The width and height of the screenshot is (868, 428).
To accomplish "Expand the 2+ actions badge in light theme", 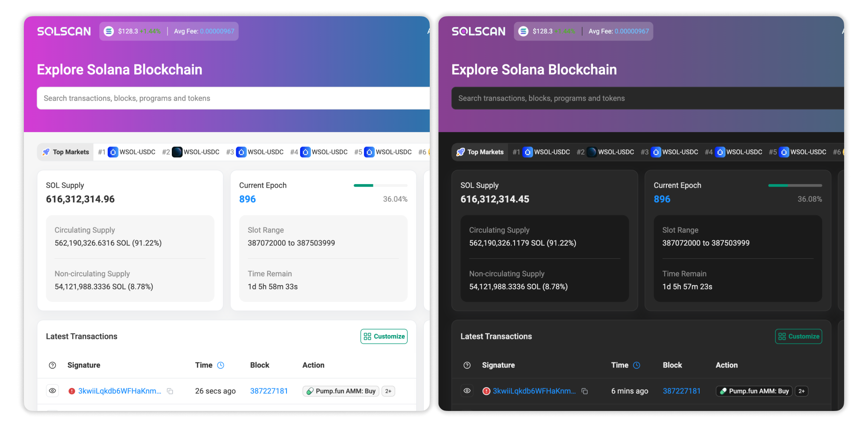I will click(x=388, y=391).
